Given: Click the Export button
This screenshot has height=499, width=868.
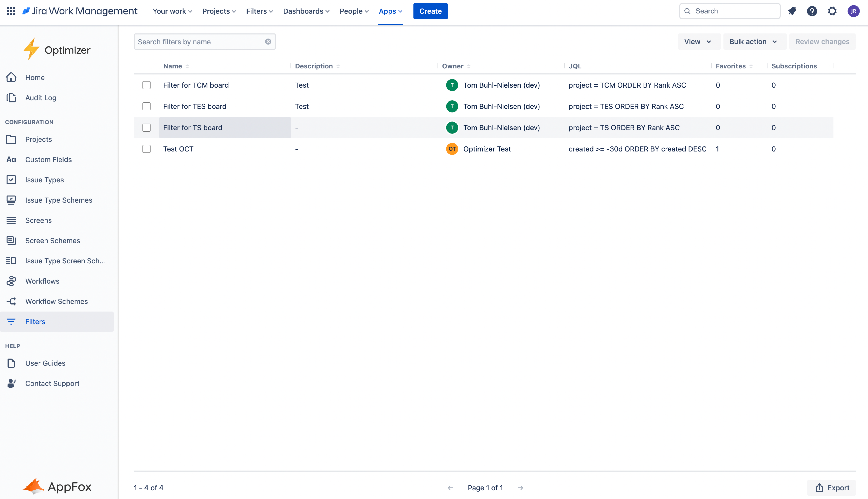Looking at the screenshot, I should click(832, 488).
